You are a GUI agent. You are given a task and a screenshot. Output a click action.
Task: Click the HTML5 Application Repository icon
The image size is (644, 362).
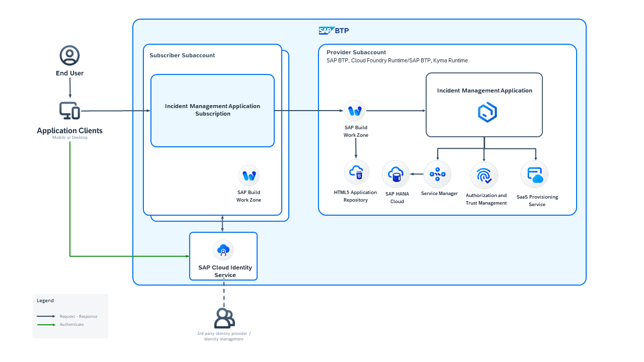(x=356, y=171)
